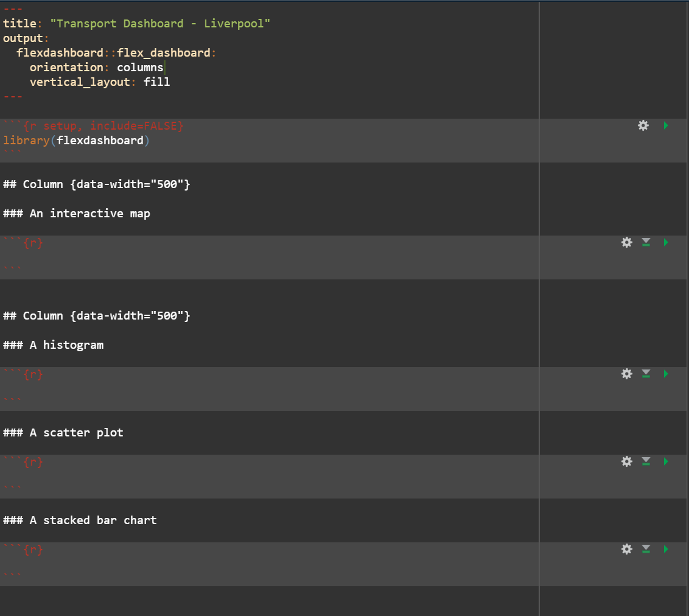Run the chunk under A scatter plot

[665, 461]
